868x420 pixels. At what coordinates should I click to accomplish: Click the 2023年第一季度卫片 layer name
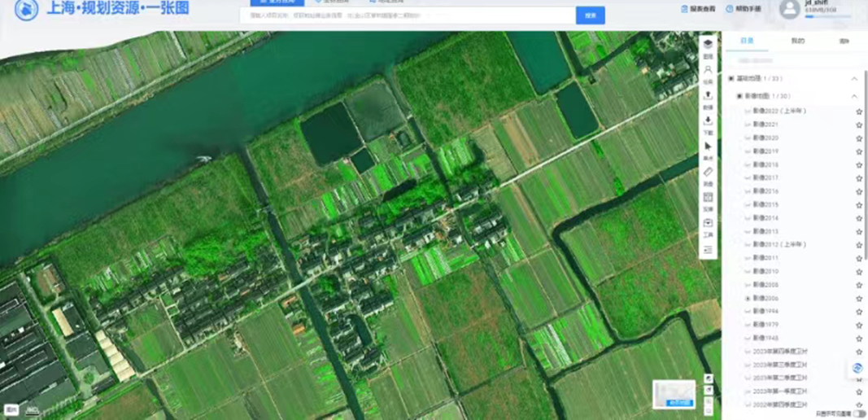[779, 392]
